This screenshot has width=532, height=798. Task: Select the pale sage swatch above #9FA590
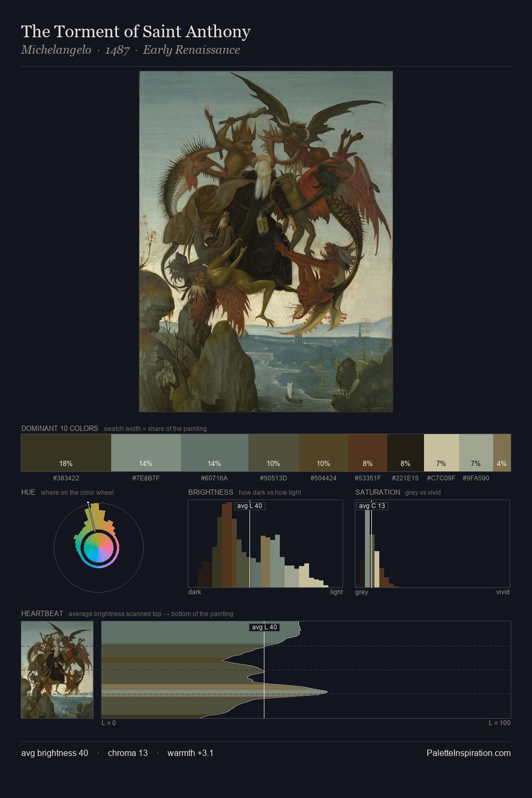point(476,453)
